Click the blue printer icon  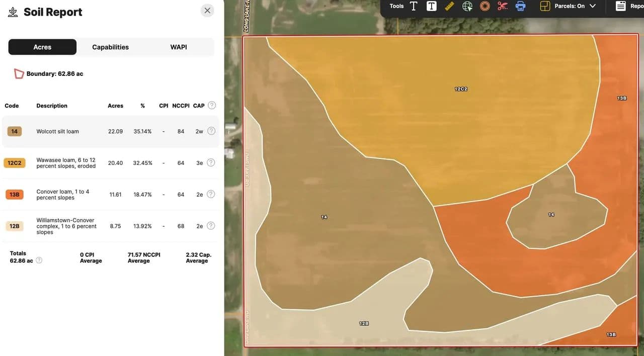(x=521, y=6)
